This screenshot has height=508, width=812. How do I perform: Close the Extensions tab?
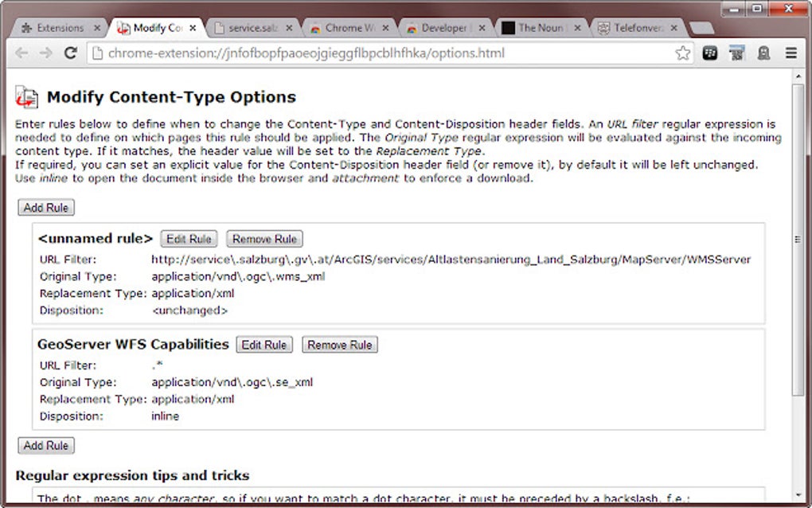tap(97, 28)
